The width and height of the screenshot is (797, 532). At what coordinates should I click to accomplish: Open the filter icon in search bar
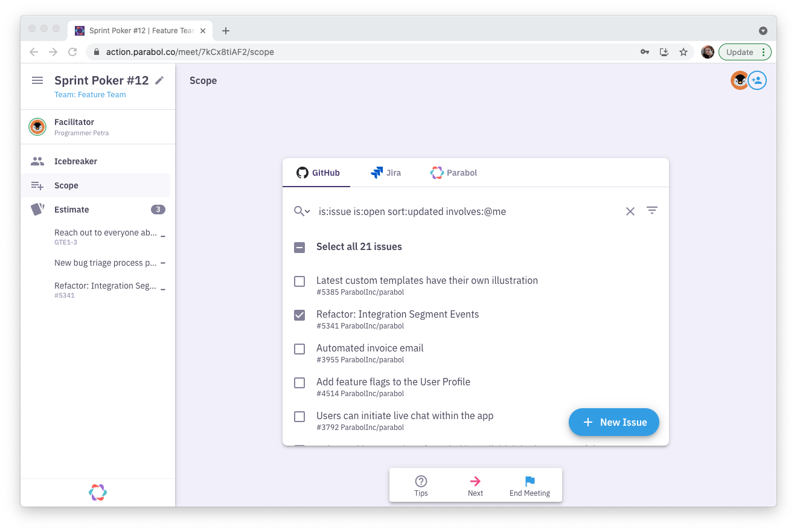pos(652,211)
